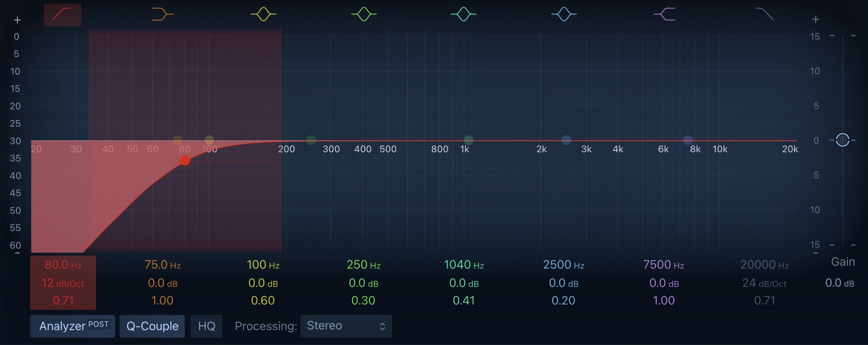This screenshot has width=868, height=345.
Task: Click the plus icon above the gain scale
Action: coord(816,19)
